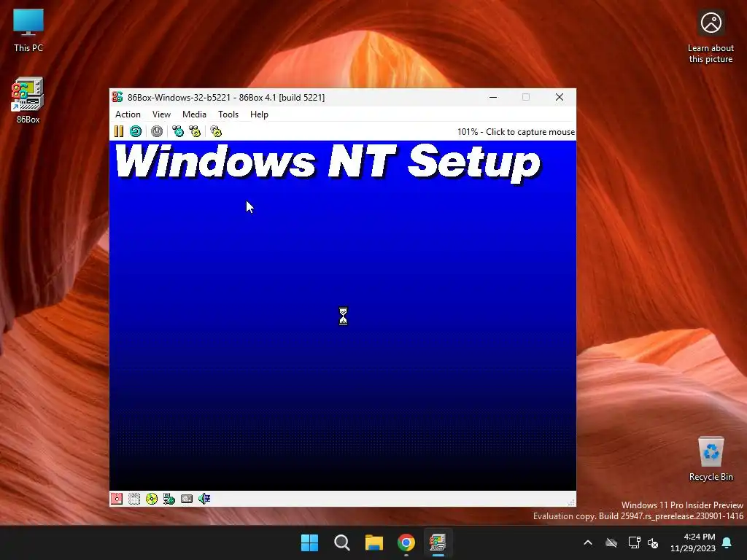The width and height of the screenshot is (747, 560).
Task: Click the '101% - Click to capture mouse' status text
Action: coord(516,132)
